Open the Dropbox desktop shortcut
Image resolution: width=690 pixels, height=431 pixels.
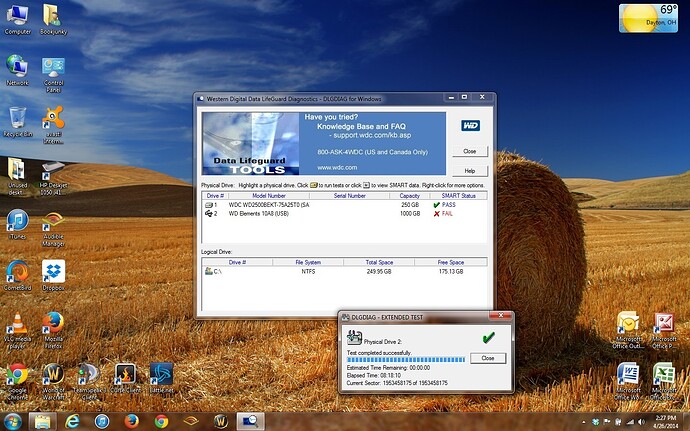click(53, 276)
